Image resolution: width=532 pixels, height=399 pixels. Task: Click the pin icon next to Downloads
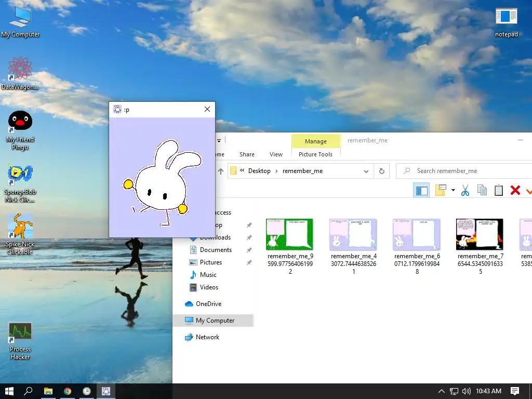(249, 237)
